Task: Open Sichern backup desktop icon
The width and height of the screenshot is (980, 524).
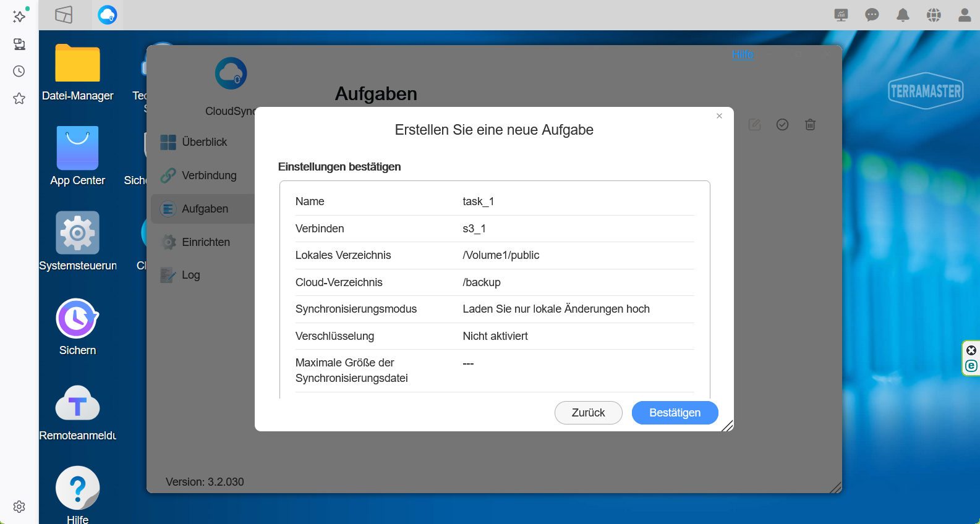Action: [x=77, y=327]
